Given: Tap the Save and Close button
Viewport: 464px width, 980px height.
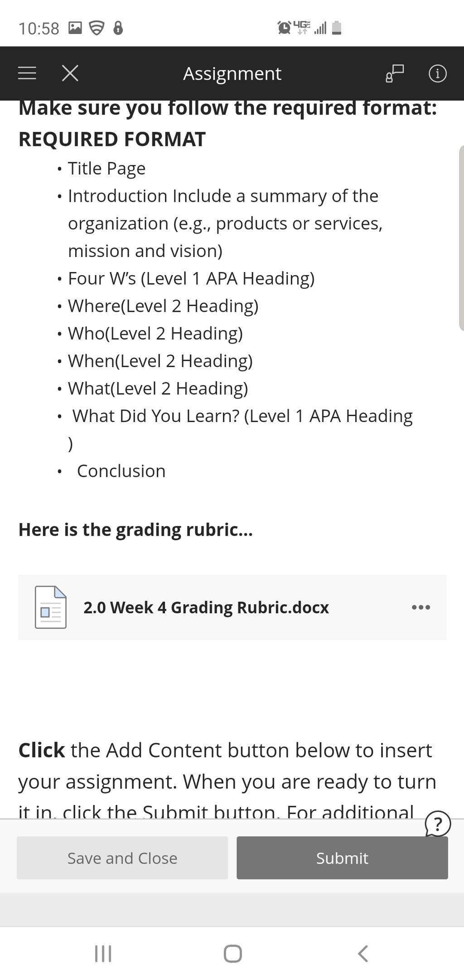Looking at the screenshot, I should [x=122, y=858].
